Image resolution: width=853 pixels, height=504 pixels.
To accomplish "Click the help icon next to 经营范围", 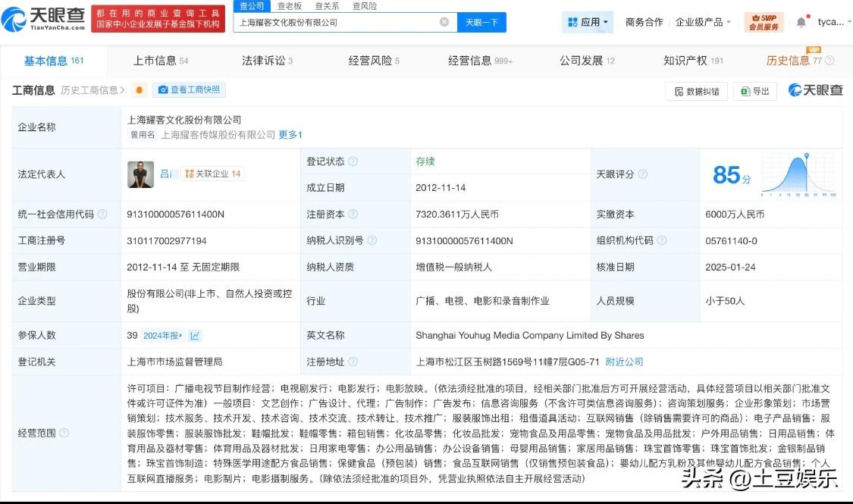I will (64, 433).
